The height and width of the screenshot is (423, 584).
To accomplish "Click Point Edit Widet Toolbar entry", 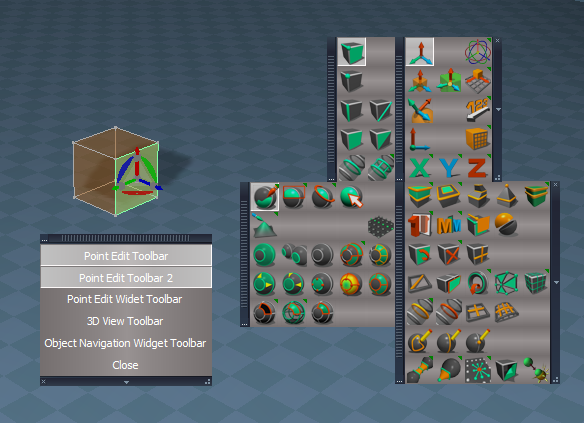I will (x=125, y=299).
